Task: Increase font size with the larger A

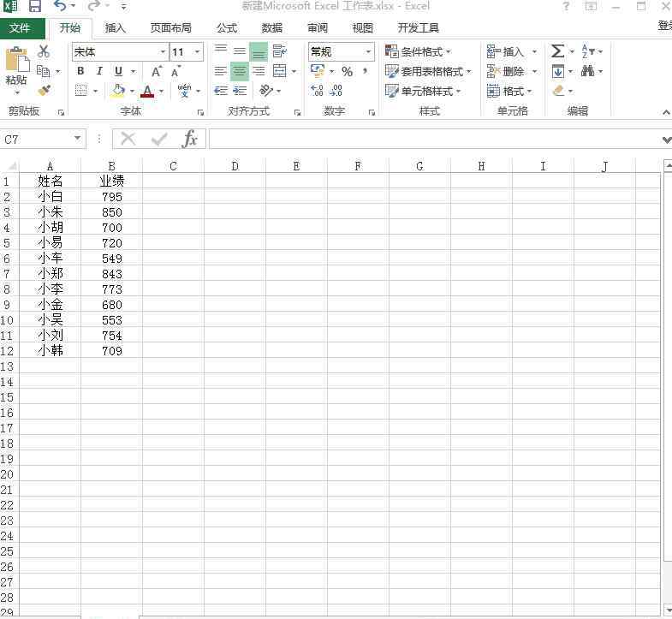Action: pyautogui.click(x=157, y=71)
